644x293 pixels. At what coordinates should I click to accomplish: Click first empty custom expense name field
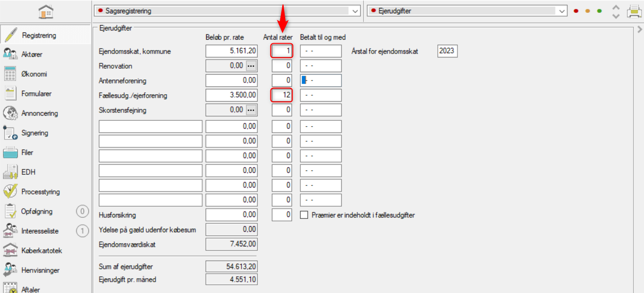(151, 126)
